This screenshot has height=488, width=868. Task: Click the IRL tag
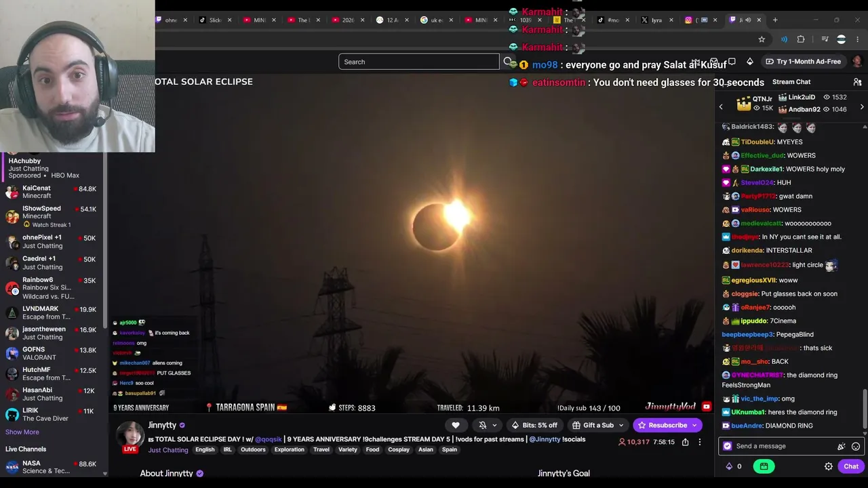(x=228, y=450)
